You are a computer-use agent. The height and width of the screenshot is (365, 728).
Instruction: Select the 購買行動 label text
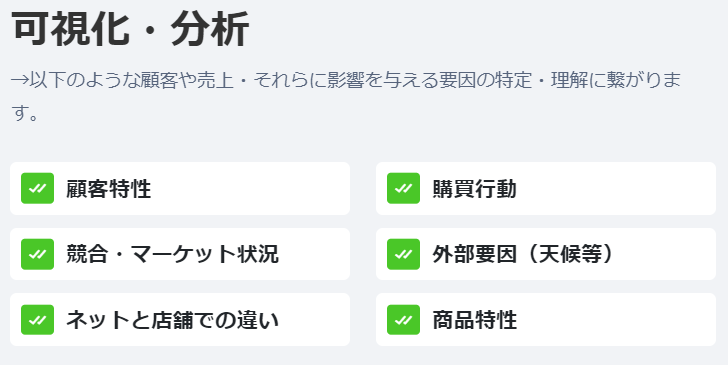click(474, 189)
